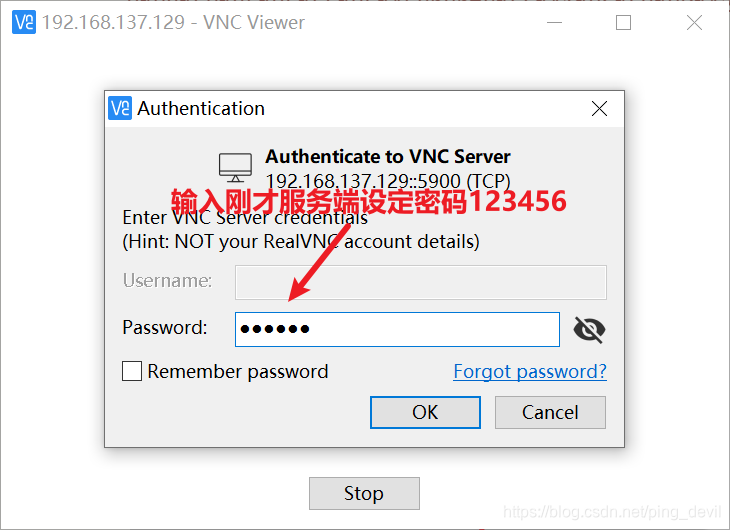Click the VNC logo beside Authentication title
The width and height of the screenshot is (730, 530).
[120, 108]
